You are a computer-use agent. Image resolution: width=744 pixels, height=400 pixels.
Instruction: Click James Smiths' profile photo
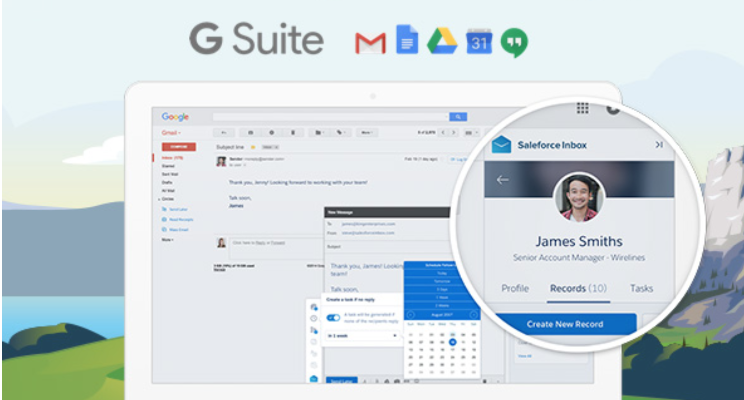click(x=579, y=197)
